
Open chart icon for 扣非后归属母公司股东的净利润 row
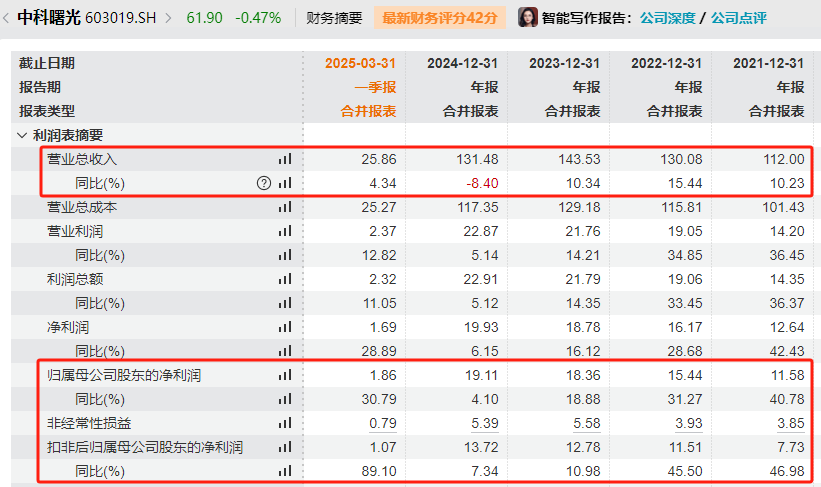coord(285,447)
